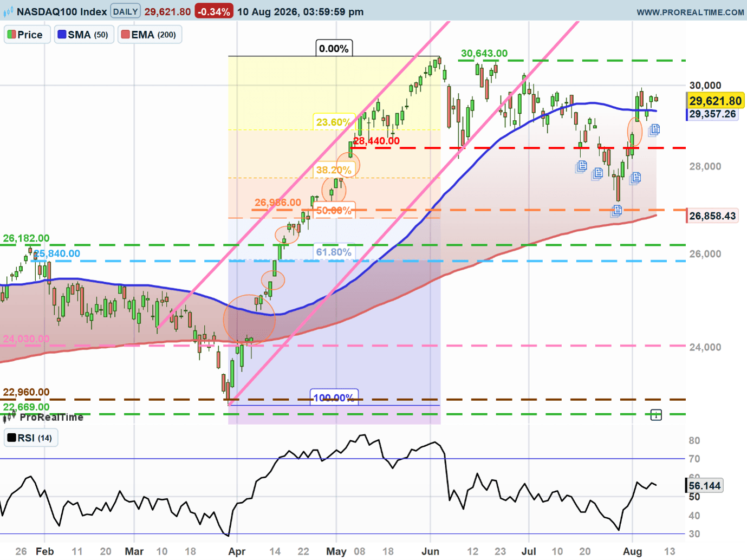747x560 pixels.
Task: Select the 23.60% Fibonacci level label
Action: click(333, 122)
